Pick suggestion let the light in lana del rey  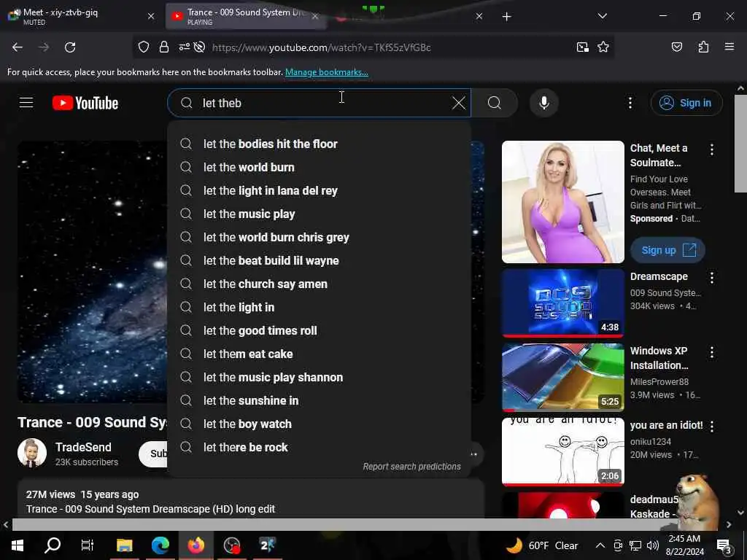(x=320, y=190)
